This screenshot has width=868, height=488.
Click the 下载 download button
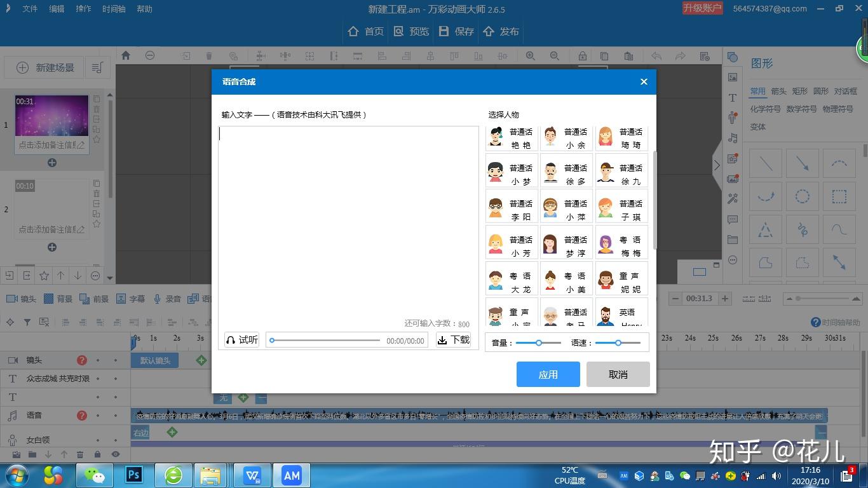point(454,340)
